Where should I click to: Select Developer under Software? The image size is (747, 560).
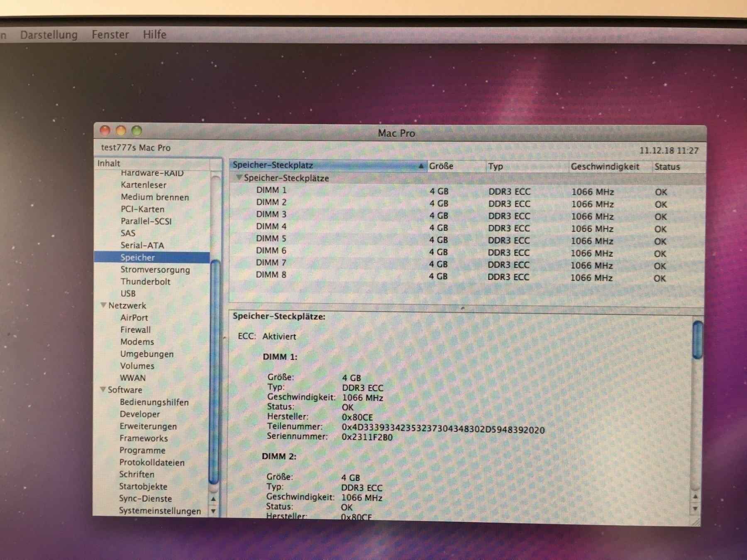click(139, 414)
